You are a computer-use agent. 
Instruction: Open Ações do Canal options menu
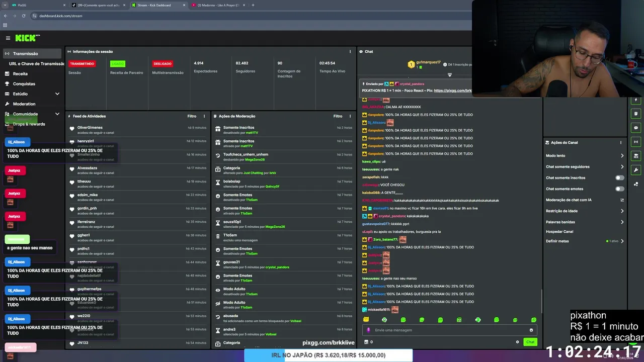[621, 142]
